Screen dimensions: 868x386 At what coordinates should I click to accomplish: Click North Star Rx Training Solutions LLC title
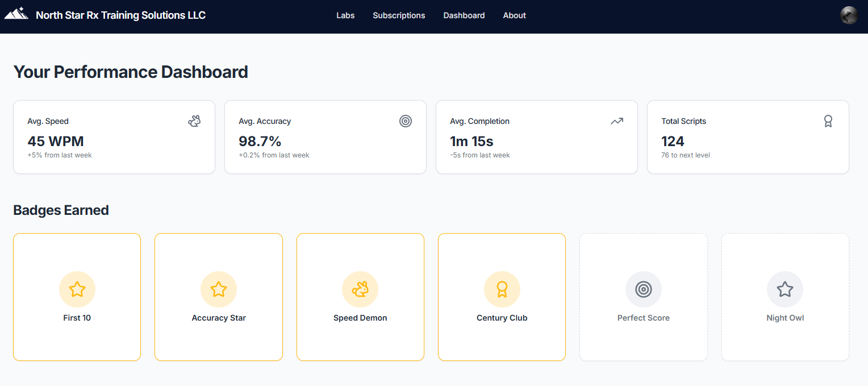[x=121, y=15]
